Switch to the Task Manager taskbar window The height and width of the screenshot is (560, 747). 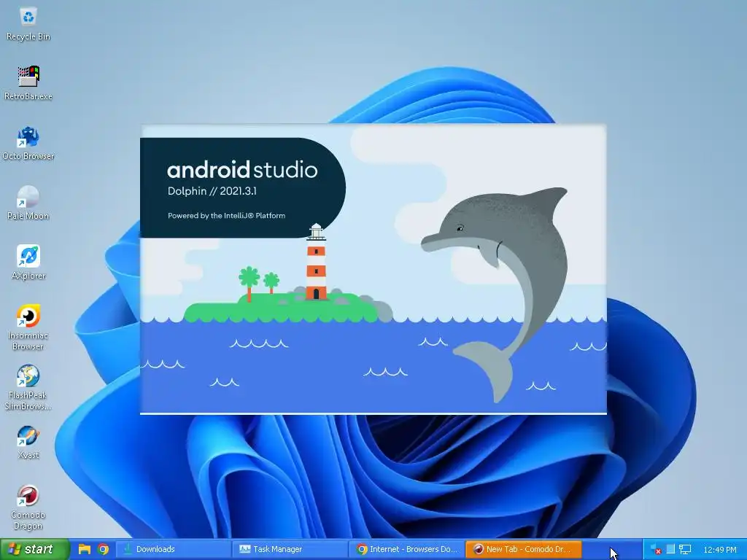click(x=290, y=550)
